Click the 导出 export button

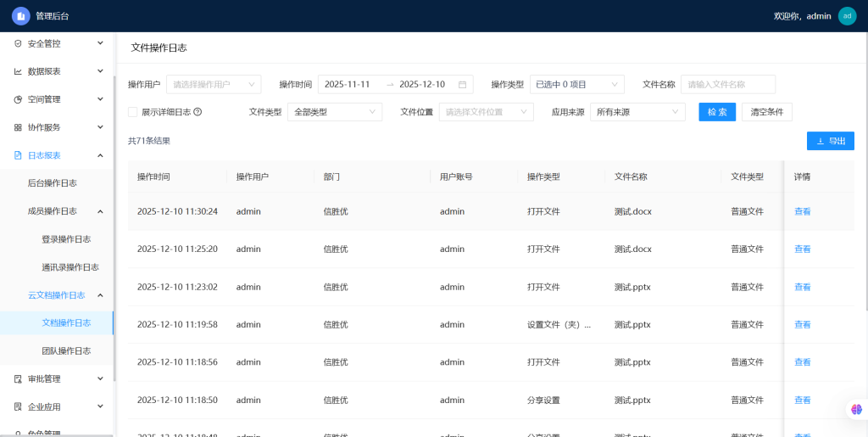tap(831, 141)
